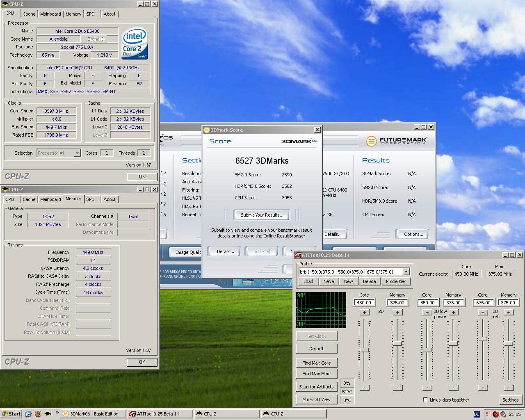Open the Processor #1 selection dropdown
Viewport: 525px width, 420px height.
[x=77, y=153]
